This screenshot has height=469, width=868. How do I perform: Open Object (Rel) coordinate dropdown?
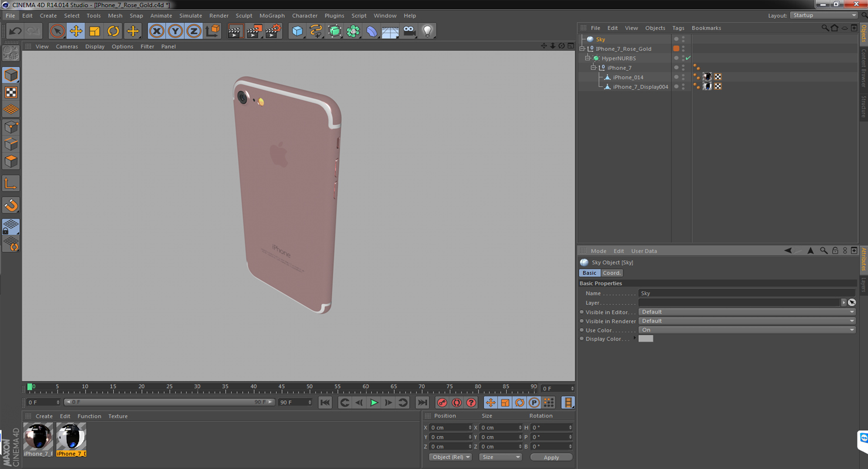tap(450, 457)
